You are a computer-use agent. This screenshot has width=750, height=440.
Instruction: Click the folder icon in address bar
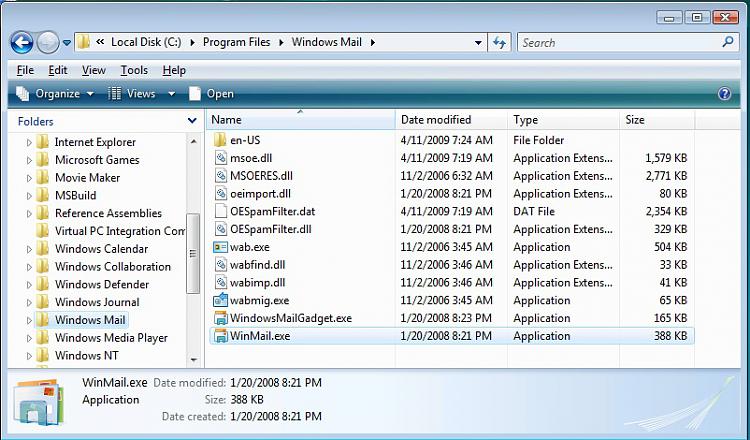click(83, 42)
